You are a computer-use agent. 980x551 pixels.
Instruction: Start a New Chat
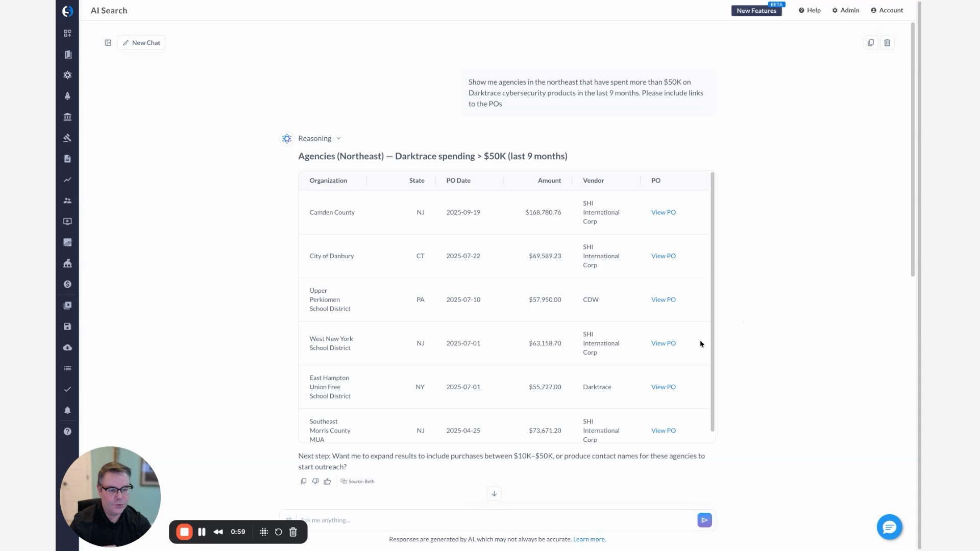coord(141,43)
